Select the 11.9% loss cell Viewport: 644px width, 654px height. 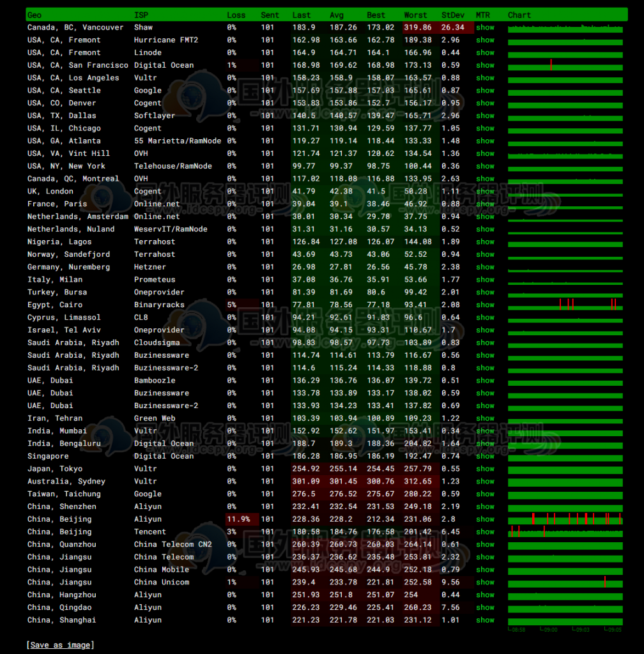[241, 519]
